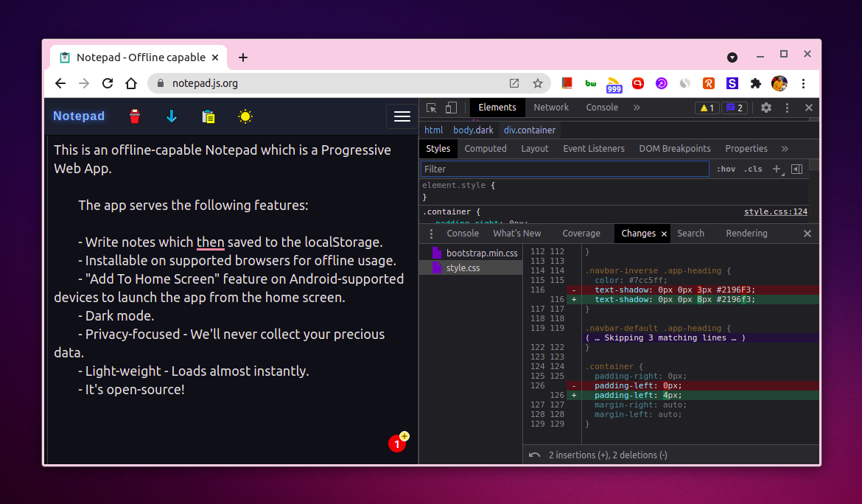
Task: Click the blue download arrow icon
Action: pos(172,116)
